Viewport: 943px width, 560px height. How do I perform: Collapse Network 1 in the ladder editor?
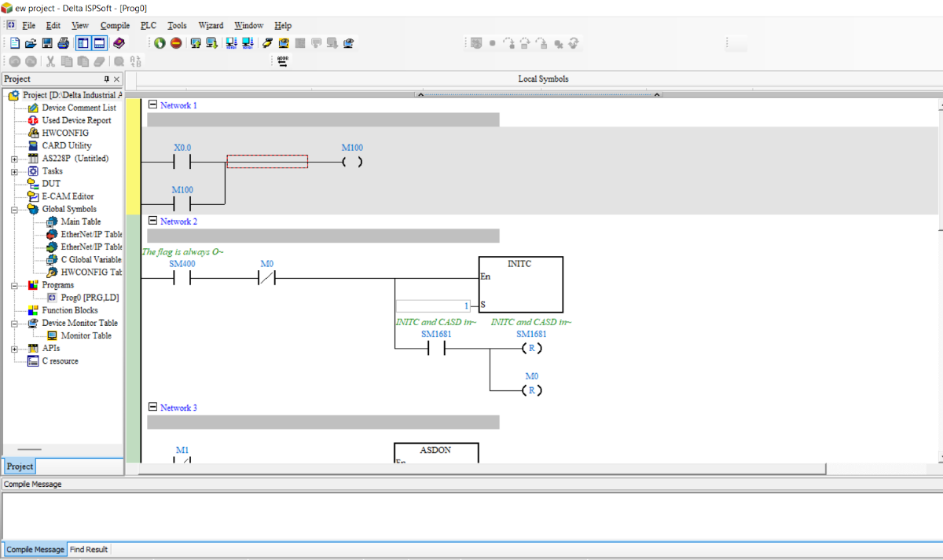(x=152, y=104)
